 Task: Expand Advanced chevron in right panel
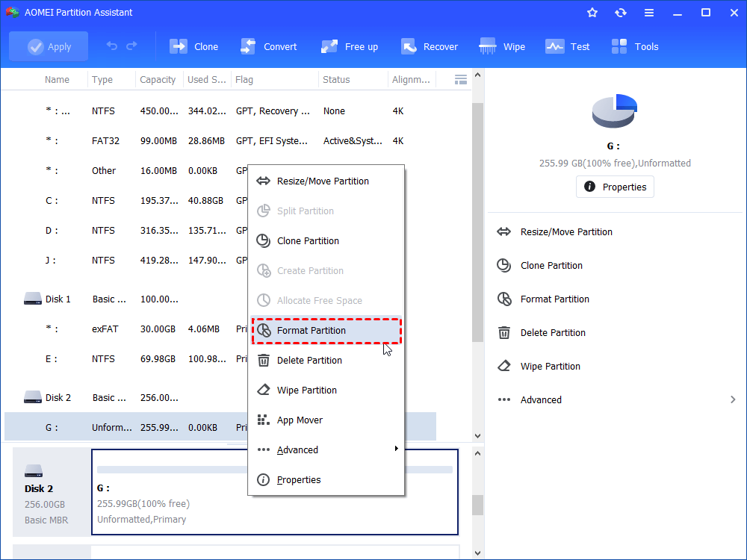pyautogui.click(x=733, y=399)
